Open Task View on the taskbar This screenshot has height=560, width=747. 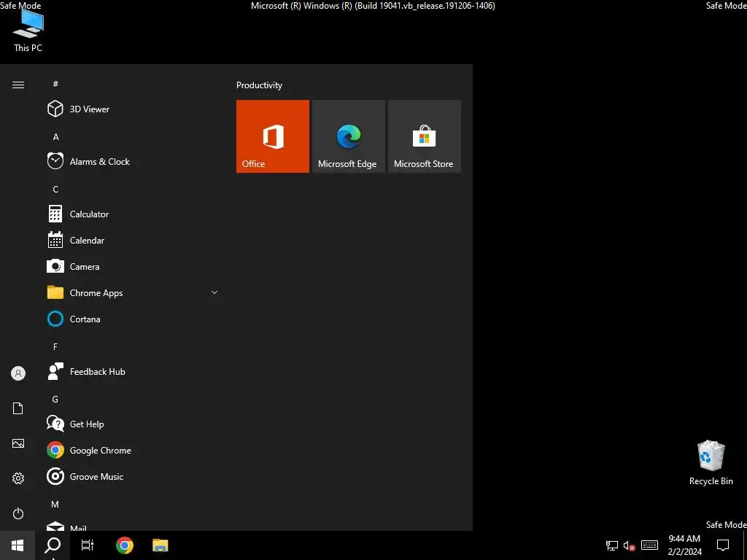click(88, 545)
